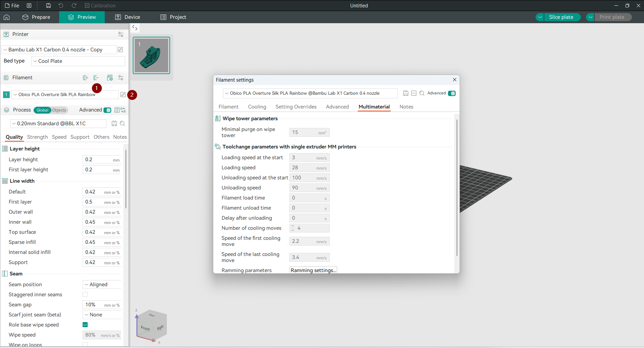644x348 pixels.
Task: Open the home screen icon
Action: coord(7,17)
